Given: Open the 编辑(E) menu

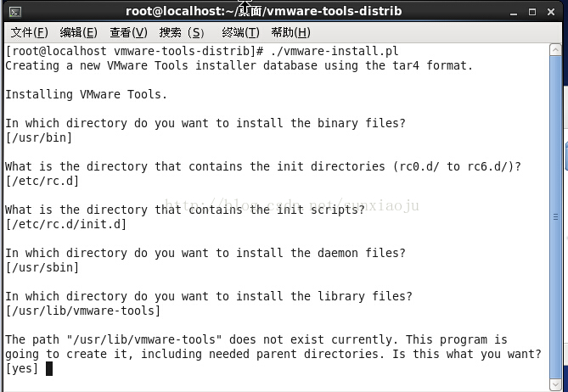Looking at the screenshot, I should 79,32.
